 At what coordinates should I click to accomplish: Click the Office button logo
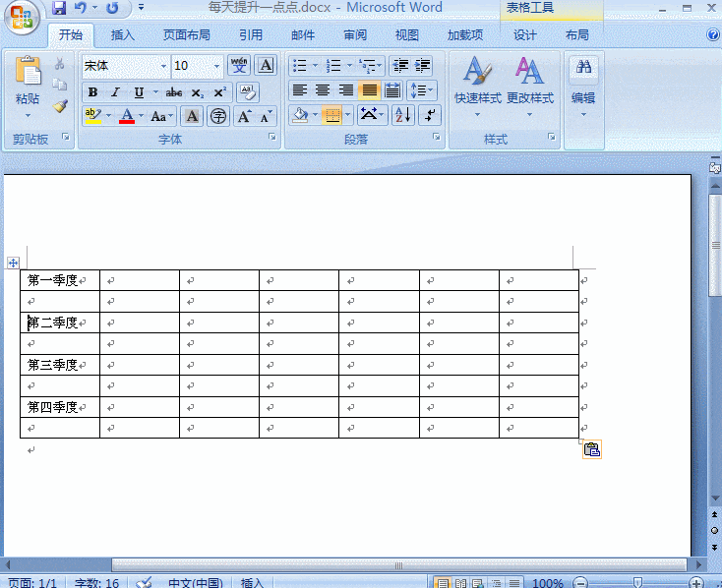click(22, 18)
